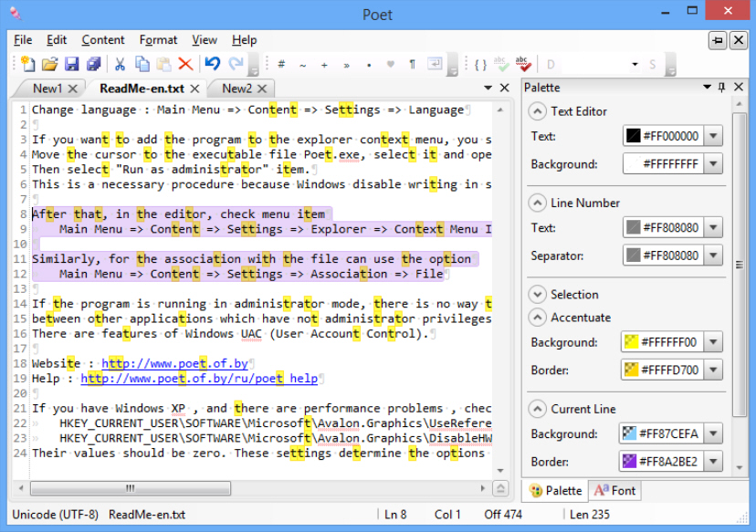Screen dimensions: 756x532
Task: Open the Help menu
Action: [x=244, y=40]
